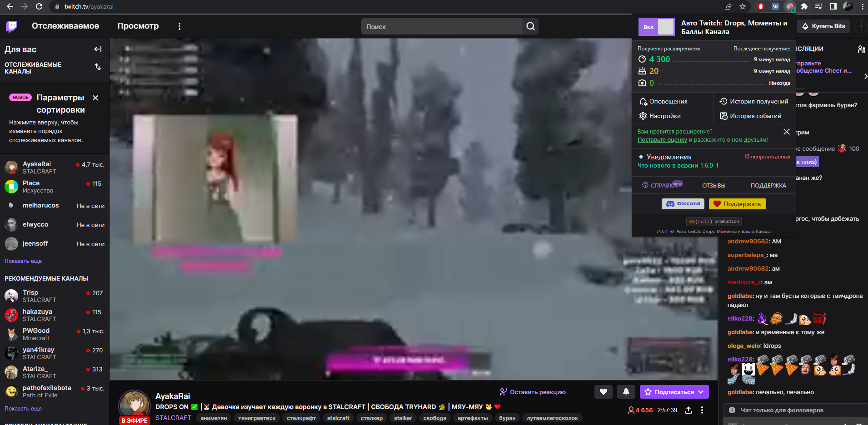Open browser extensions puzzle icon
This screenshot has height=425, width=868.
click(x=804, y=6)
